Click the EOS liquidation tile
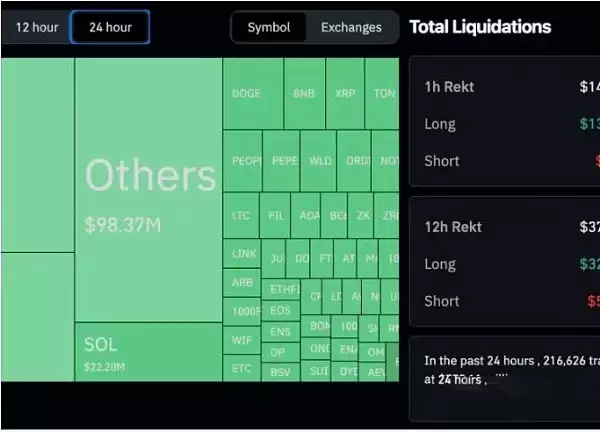The image size is (600, 433). pyautogui.click(x=280, y=311)
